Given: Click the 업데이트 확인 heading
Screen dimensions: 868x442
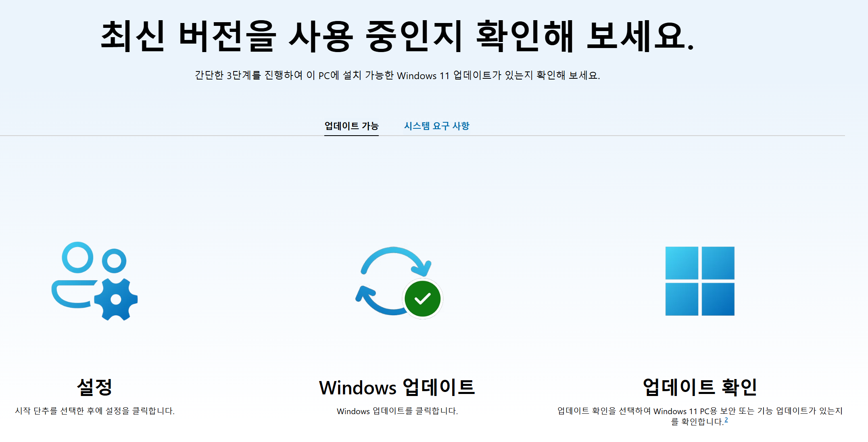Looking at the screenshot, I should point(700,387).
